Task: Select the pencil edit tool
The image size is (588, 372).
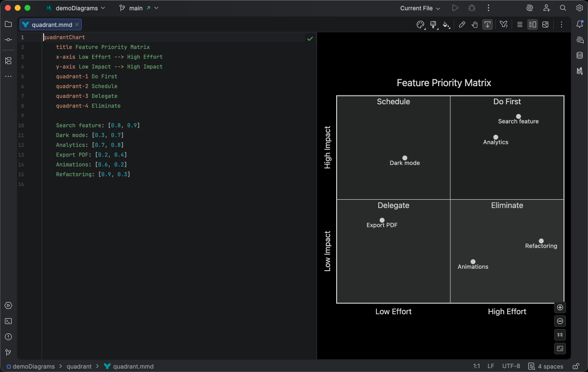Action: (462, 24)
